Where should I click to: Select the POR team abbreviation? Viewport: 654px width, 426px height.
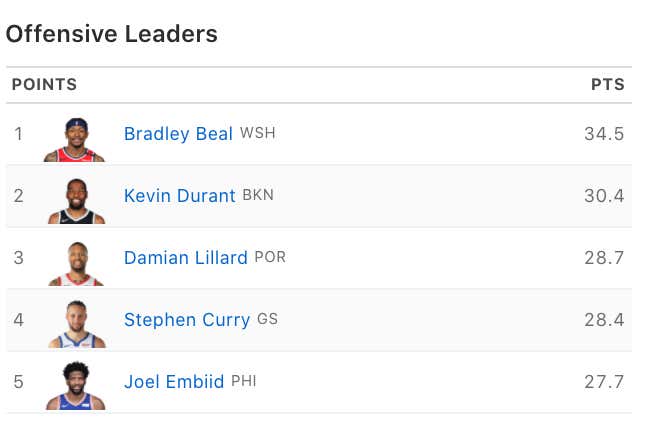[270, 257]
